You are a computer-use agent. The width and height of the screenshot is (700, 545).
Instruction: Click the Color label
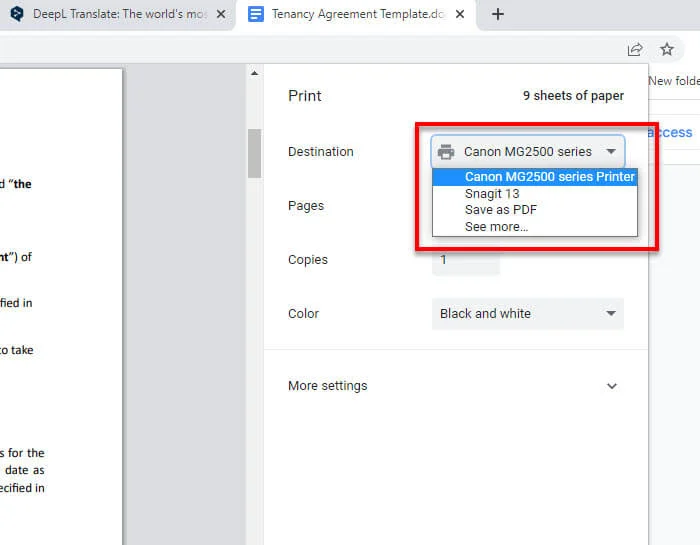(304, 314)
